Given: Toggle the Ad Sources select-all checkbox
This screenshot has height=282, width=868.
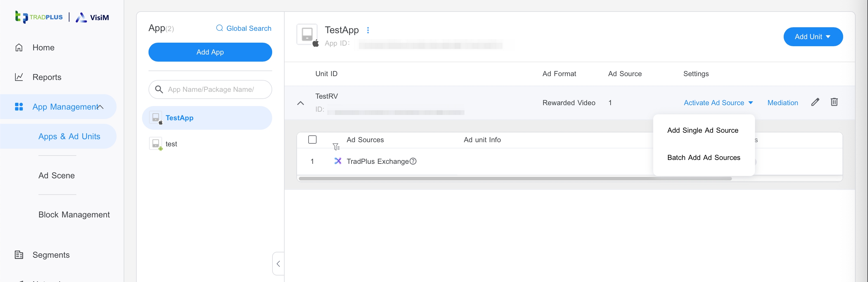Looking at the screenshot, I should click(x=312, y=140).
